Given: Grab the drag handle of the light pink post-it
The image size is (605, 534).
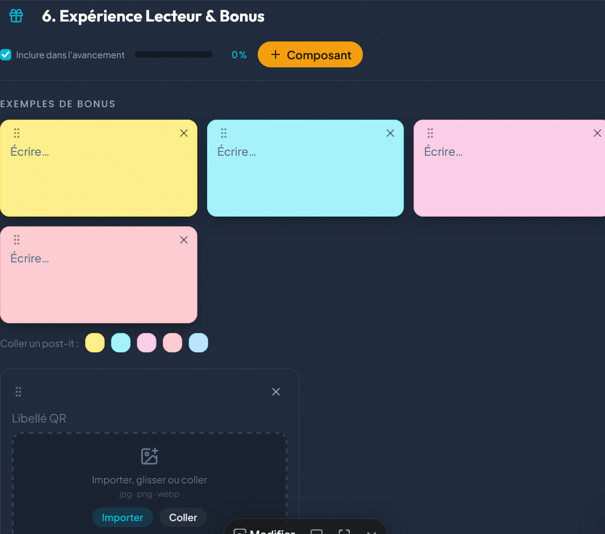Looking at the screenshot, I should point(430,133).
